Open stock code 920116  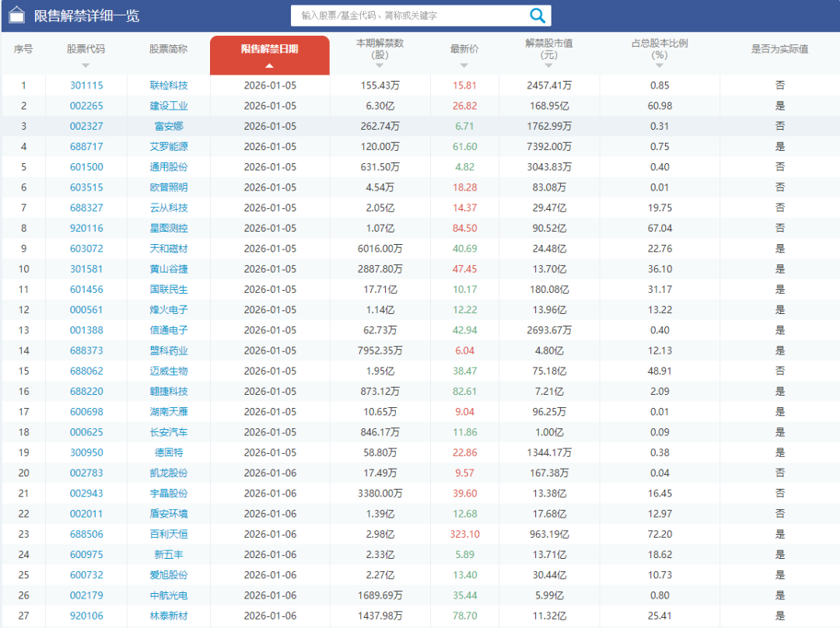click(x=86, y=228)
